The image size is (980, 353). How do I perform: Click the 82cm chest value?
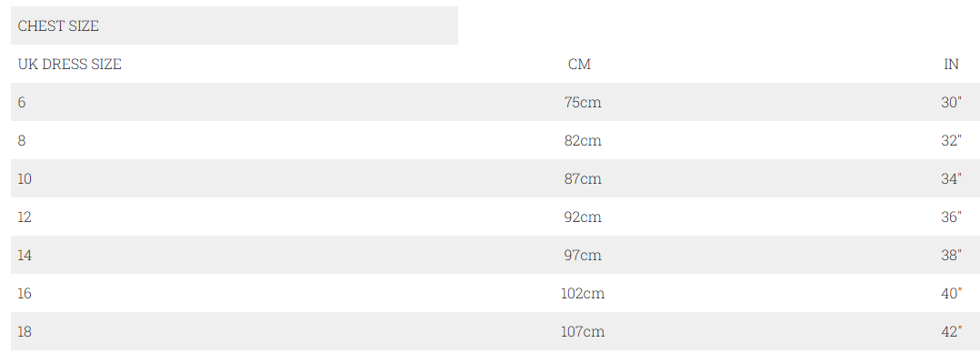583,140
